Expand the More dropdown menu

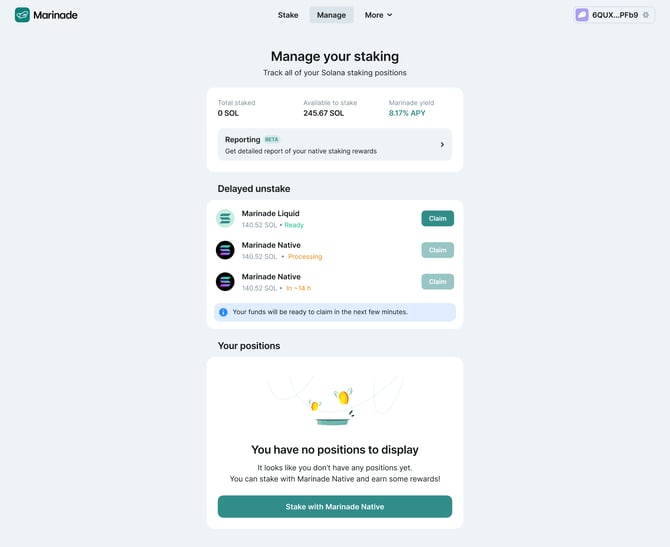[x=378, y=15]
